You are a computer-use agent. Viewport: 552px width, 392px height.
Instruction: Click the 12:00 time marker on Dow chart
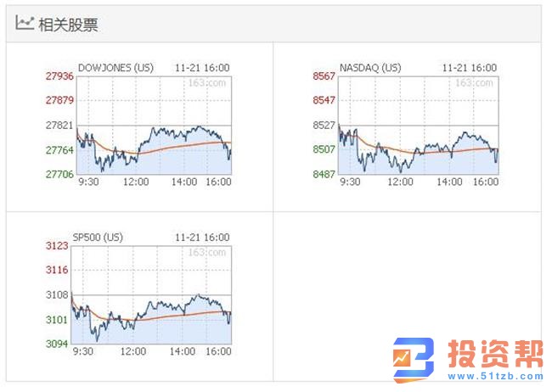(x=136, y=182)
